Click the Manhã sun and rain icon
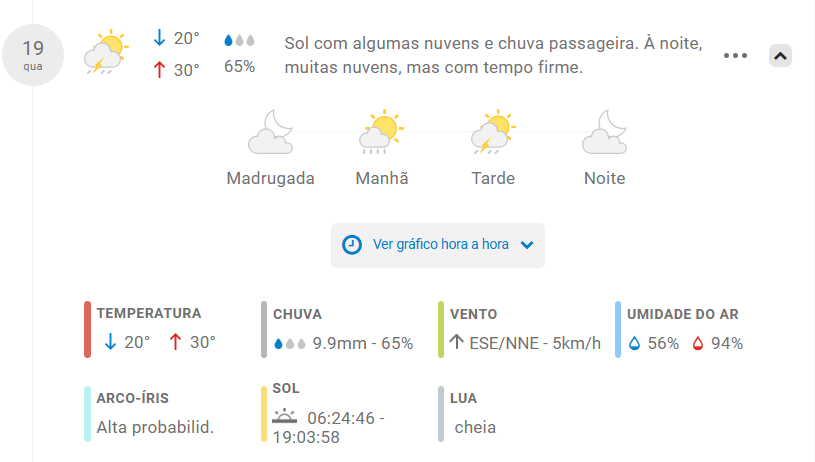This screenshot has width=815, height=462. (x=382, y=132)
